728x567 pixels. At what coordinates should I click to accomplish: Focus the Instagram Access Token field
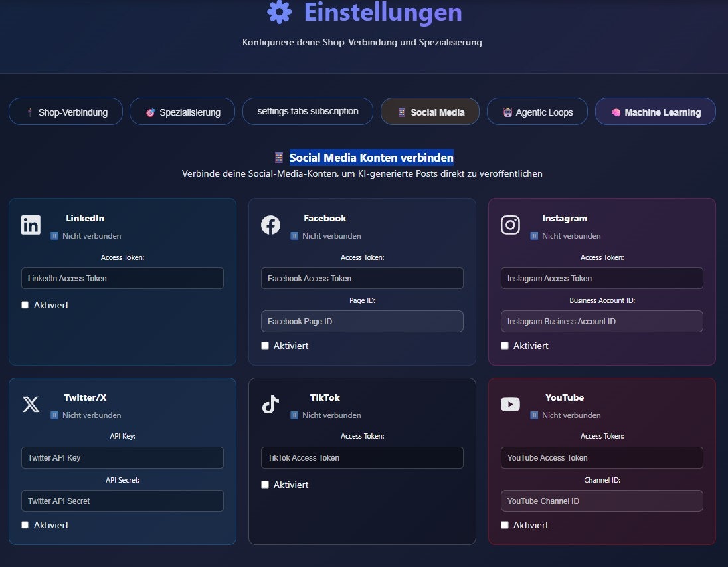tap(602, 278)
